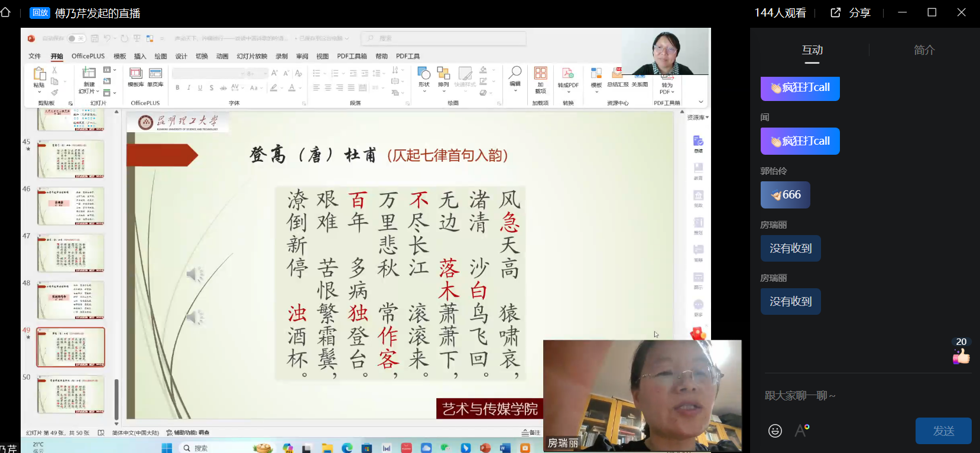Play the upper audio speaker on slide
The height and width of the screenshot is (453, 980).
point(194,274)
